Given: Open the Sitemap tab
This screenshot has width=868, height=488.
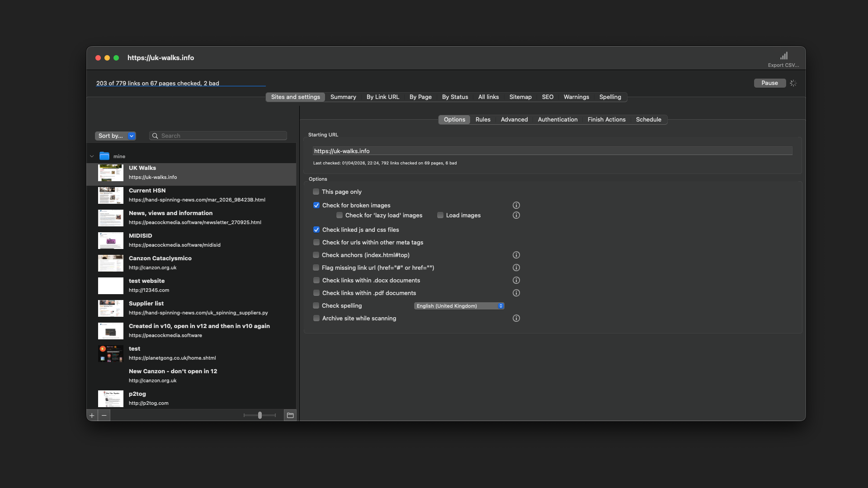Looking at the screenshot, I should click(x=520, y=97).
